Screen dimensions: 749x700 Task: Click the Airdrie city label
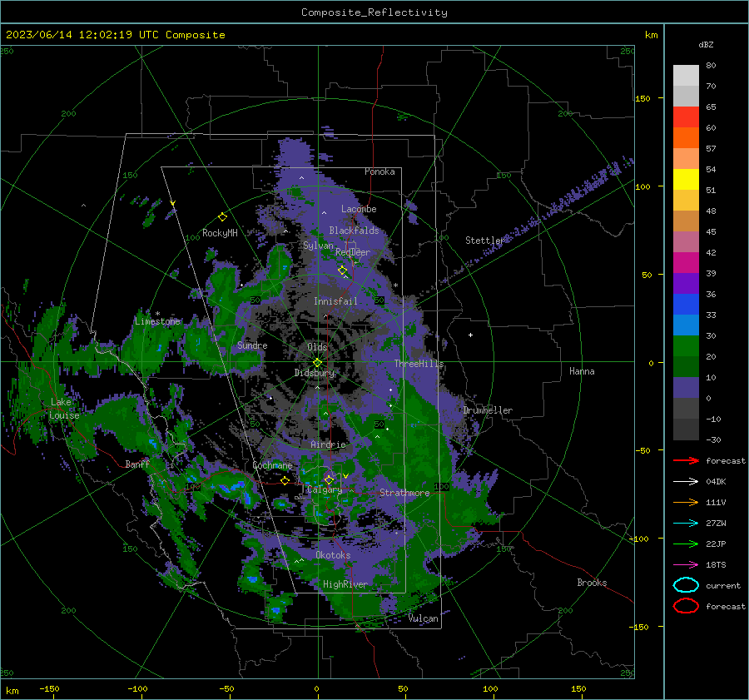pos(328,444)
